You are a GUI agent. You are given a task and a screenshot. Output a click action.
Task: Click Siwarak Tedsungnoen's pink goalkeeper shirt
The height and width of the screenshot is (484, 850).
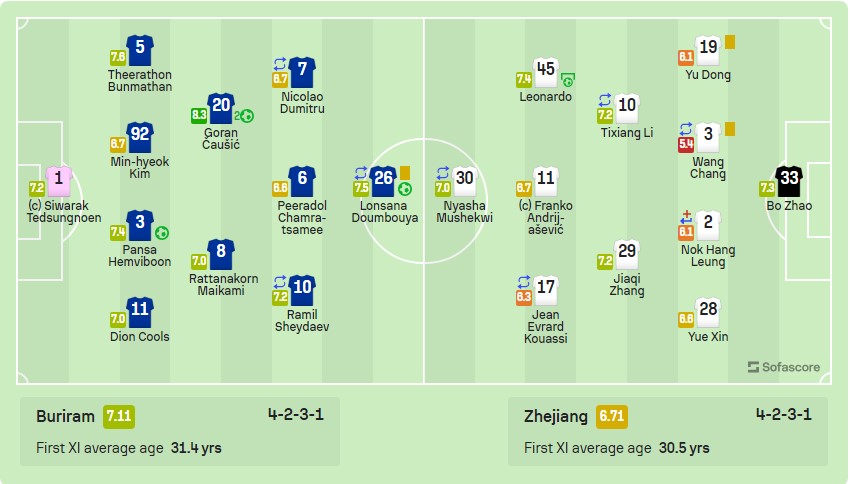(59, 182)
